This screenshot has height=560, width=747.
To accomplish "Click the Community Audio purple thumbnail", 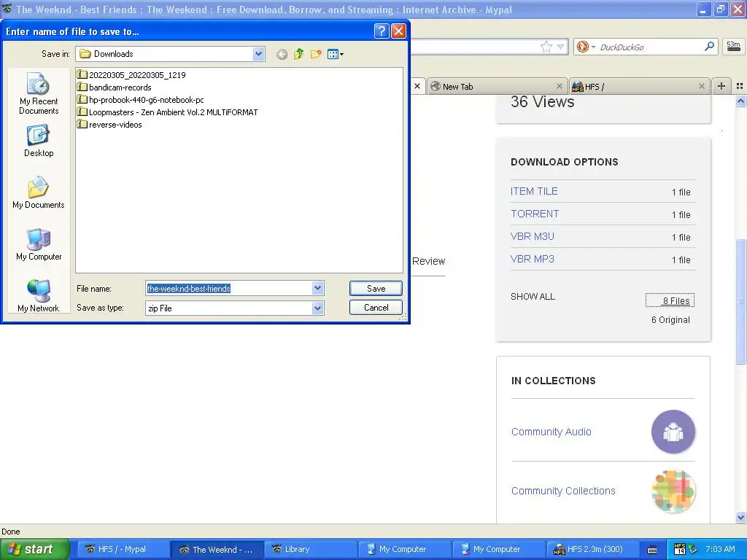I will point(673,432).
